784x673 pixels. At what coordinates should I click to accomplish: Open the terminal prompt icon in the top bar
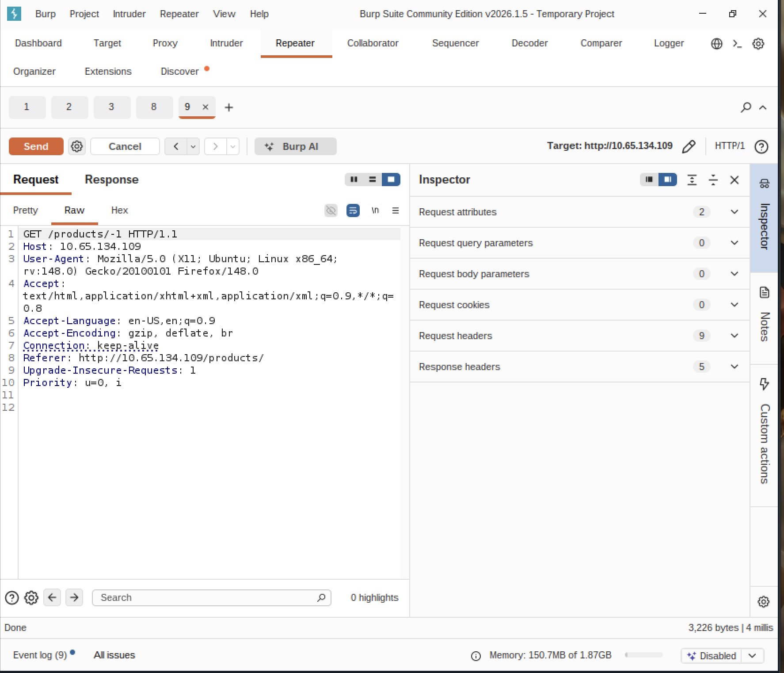pyautogui.click(x=737, y=43)
